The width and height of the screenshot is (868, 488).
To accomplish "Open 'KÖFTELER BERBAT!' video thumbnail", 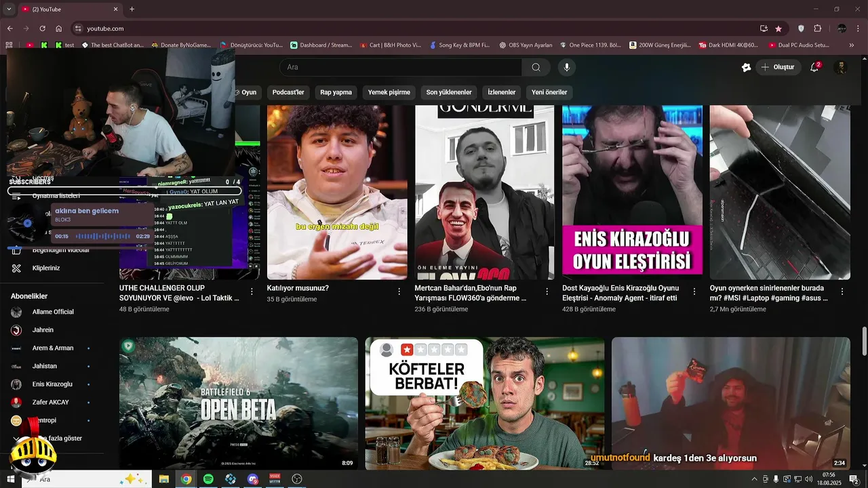I will point(485,403).
